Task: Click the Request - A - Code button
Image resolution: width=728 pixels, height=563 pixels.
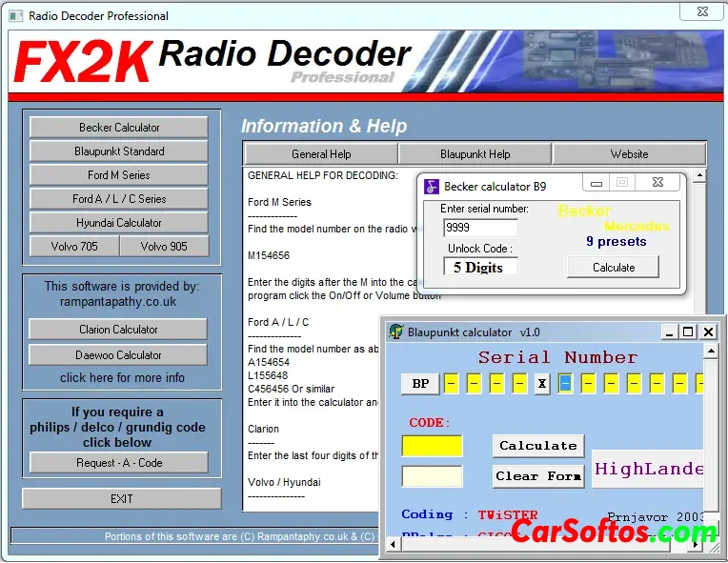Action: [119, 463]
